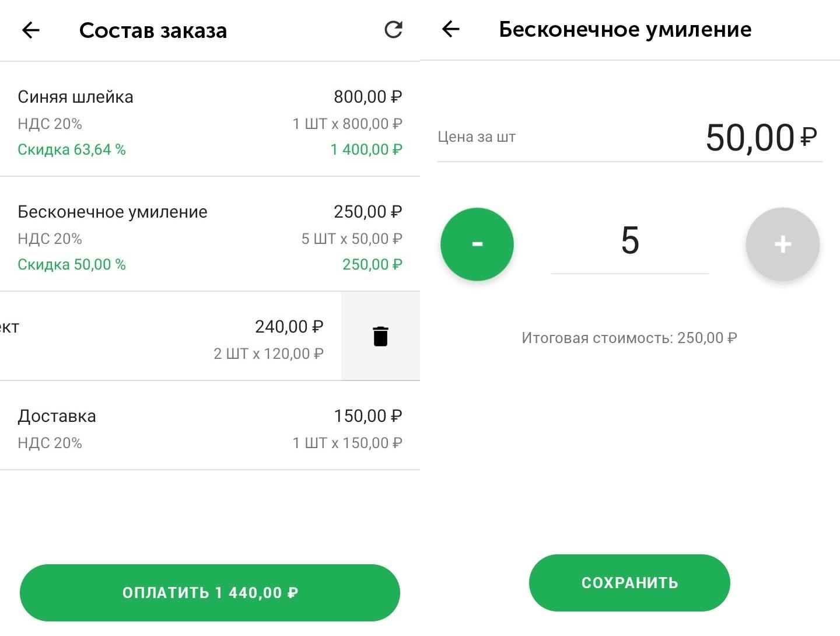Edit the price per piece 50,00 ₽
The width and height of the screenshot is (840, 636).
coord(761,138)
